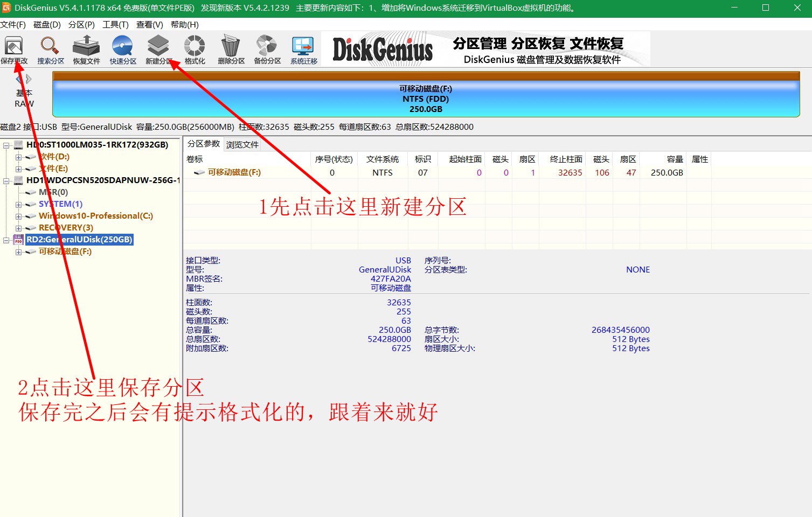Collapse the HD1 WDC disk node
Viewport: 812px width, 517px height.
[x=7, y=181]
